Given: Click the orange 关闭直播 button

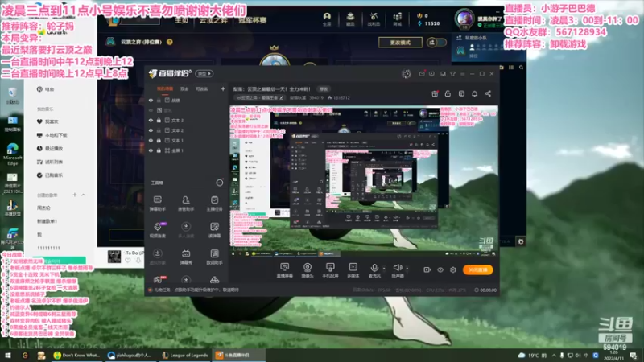Looking at the screenshot, I should tap(477, 269).
